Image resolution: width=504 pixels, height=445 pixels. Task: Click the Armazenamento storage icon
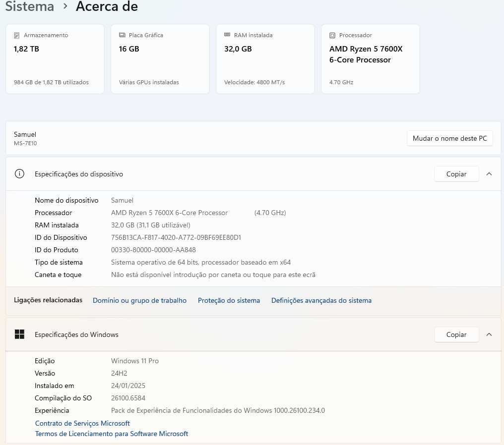[17, 35]
